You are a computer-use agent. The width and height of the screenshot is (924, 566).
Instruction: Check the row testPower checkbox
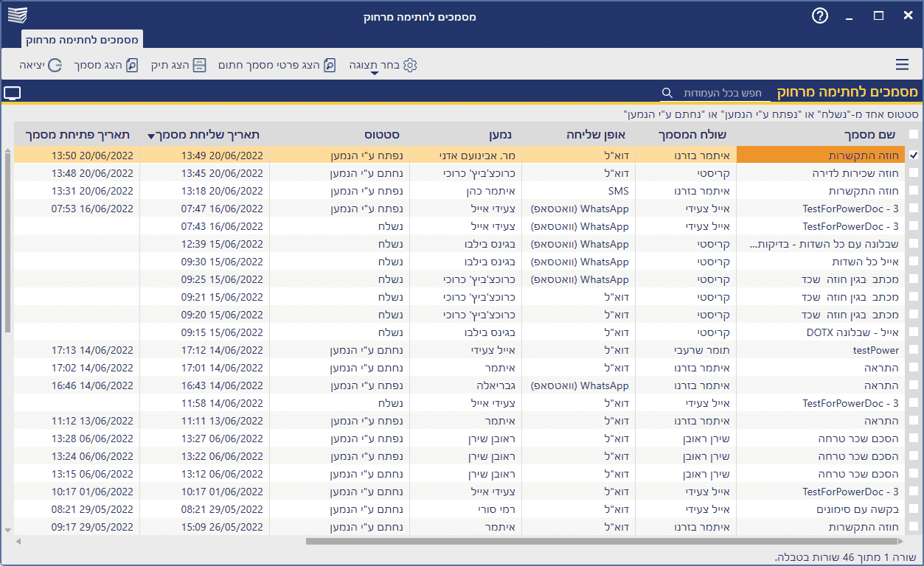(x=914, y=350)
